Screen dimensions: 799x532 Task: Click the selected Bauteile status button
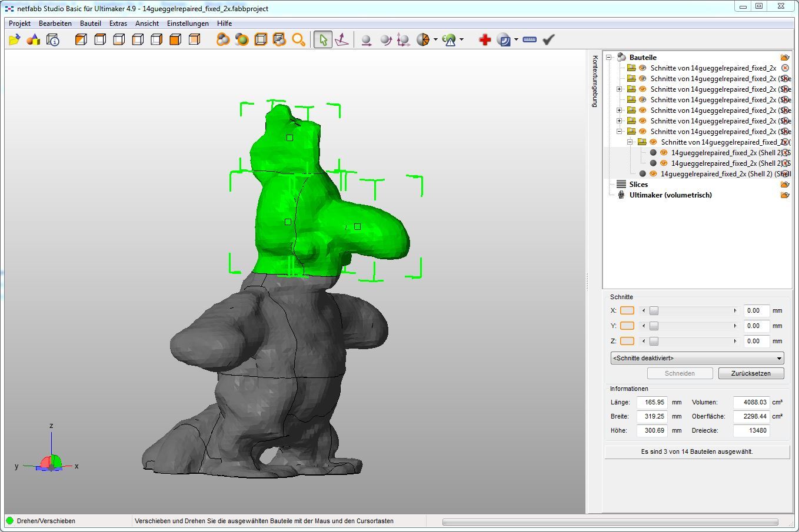(697, 451)
